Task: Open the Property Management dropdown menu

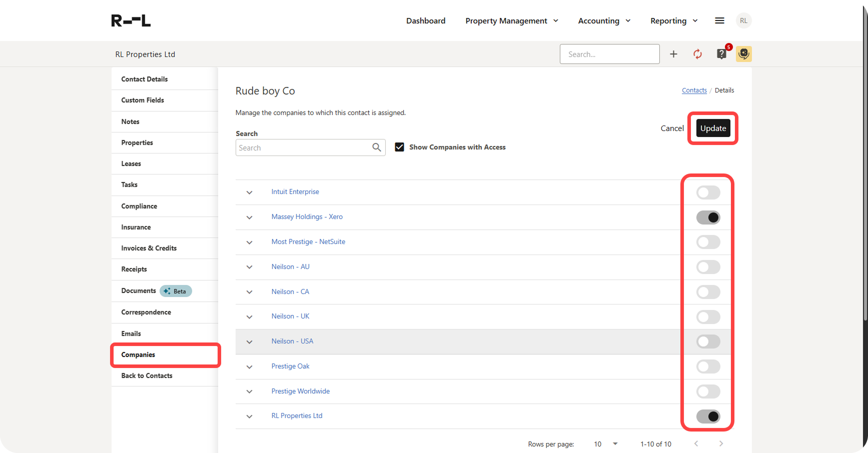Action: tap(511, 20)
